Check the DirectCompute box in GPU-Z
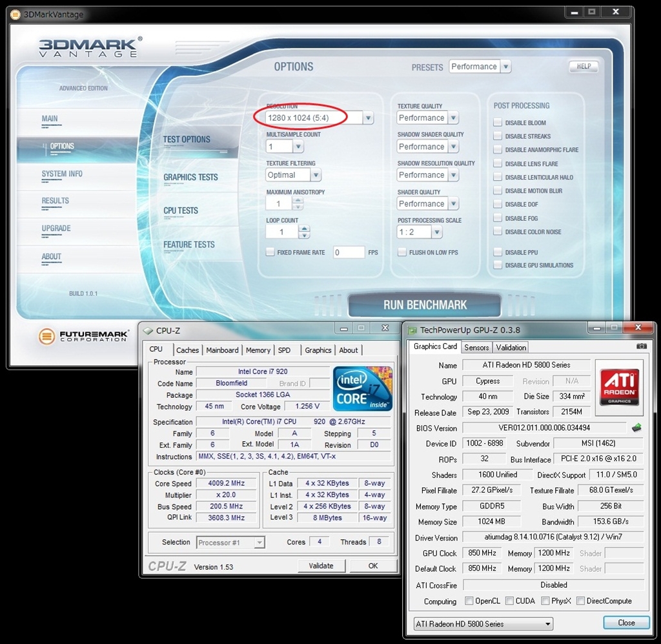661x644 pixels. click(580, 601)
